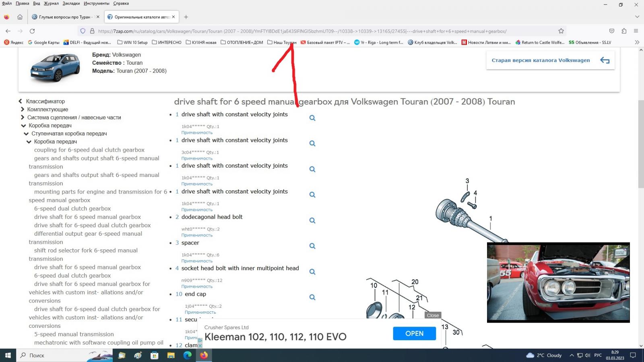
Task: Click the browser Back arrow
Action: [8, 31]
